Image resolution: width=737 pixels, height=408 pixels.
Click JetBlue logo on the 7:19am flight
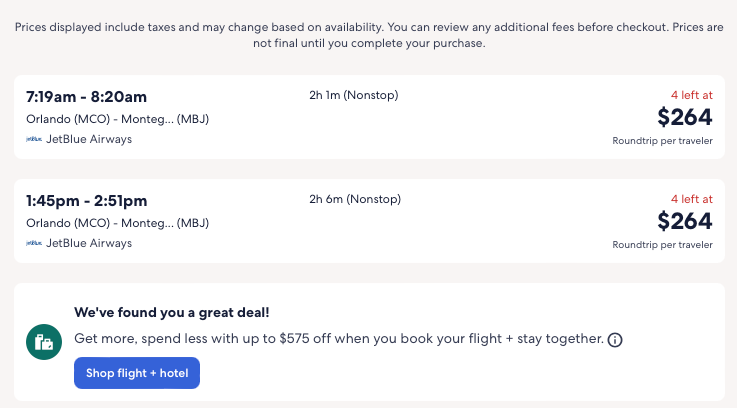(34, 139)
